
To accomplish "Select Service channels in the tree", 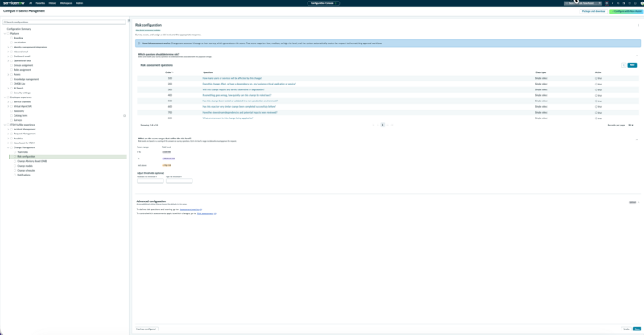I will pos(23,102).
